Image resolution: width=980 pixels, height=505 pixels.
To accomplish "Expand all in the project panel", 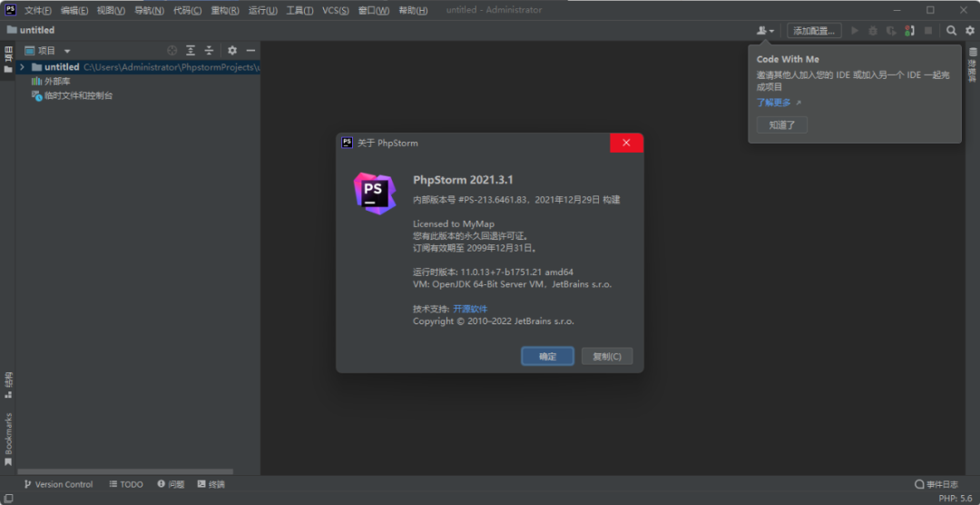I will tap(191, 51).
